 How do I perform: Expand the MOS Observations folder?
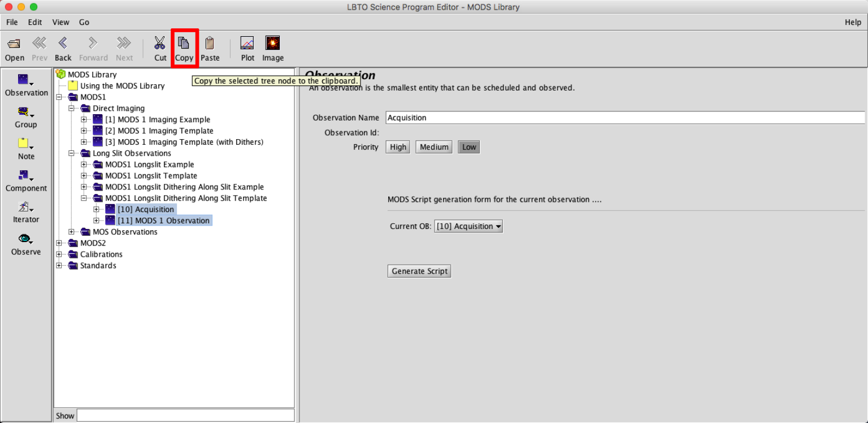tap(72, 232)
